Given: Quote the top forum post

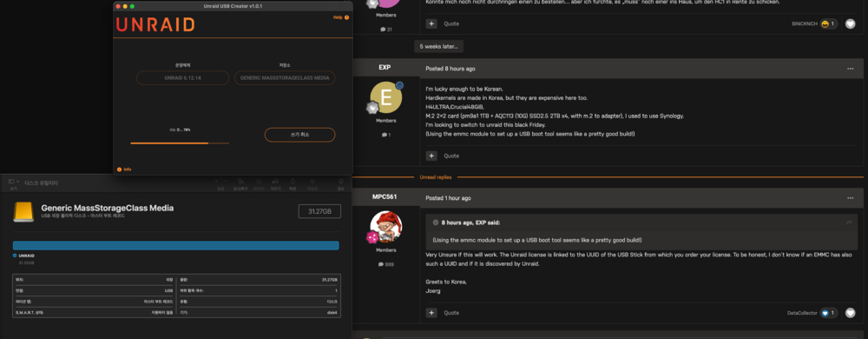Looking at the screenshot, I should point(451,23).
